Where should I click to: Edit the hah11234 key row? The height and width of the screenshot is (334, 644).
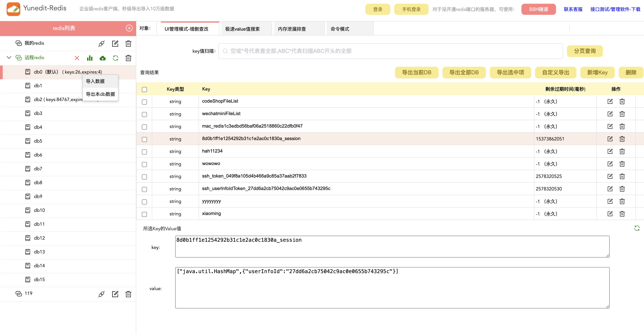(x=610, y=151)
